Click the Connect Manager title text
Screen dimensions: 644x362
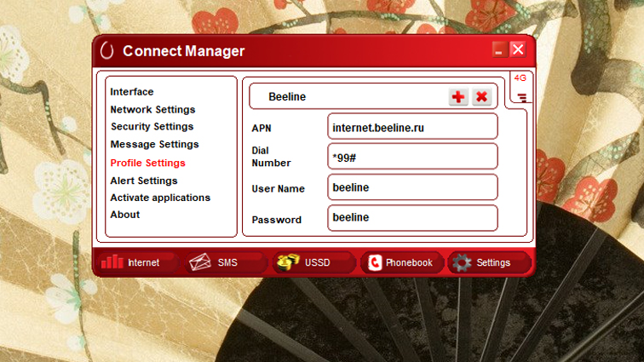pos(184,51)
